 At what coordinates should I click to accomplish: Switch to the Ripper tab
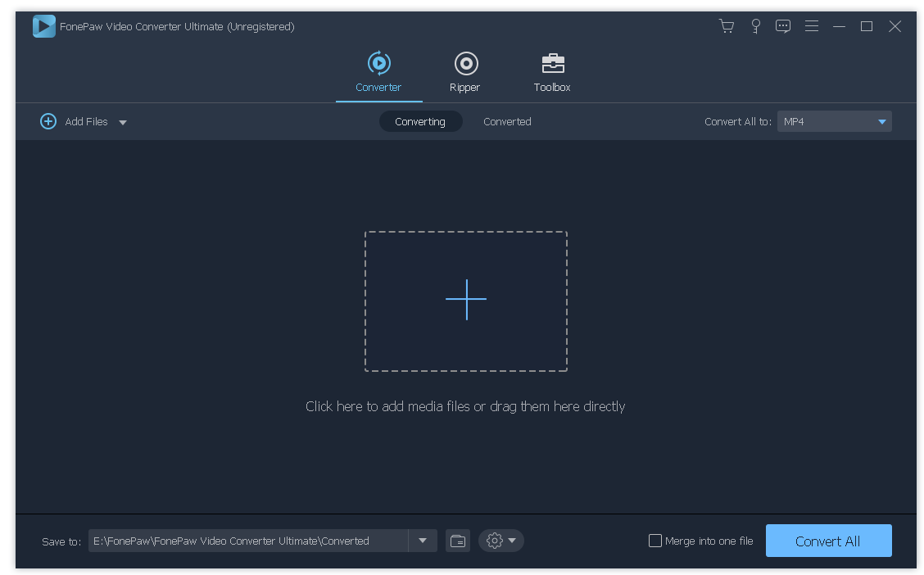[x=465, y=72]
